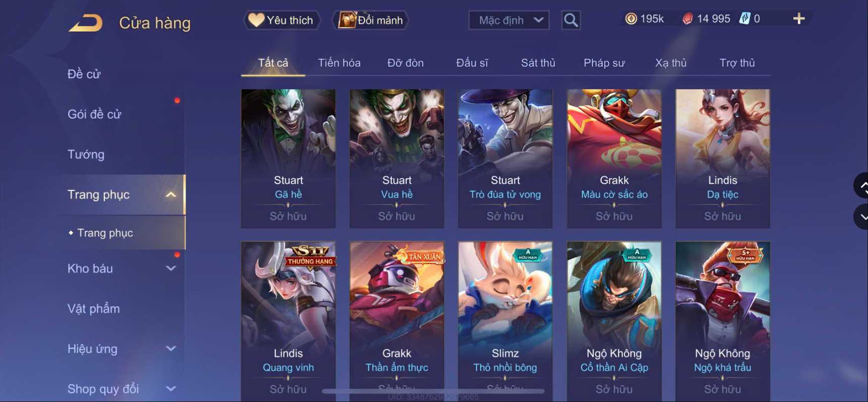Viewport: 868px width, 402px height.
Task: Switch to the Sát thủ tab
Action: tap(538, 63)
